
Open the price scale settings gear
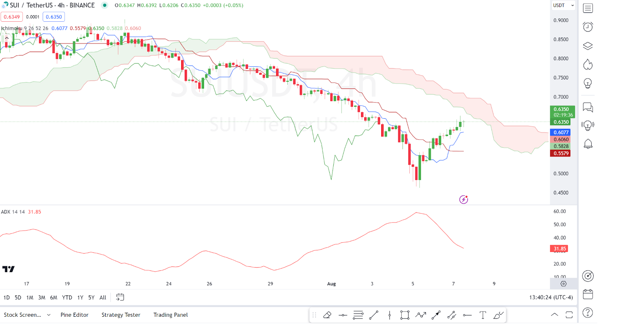[563, 284]
